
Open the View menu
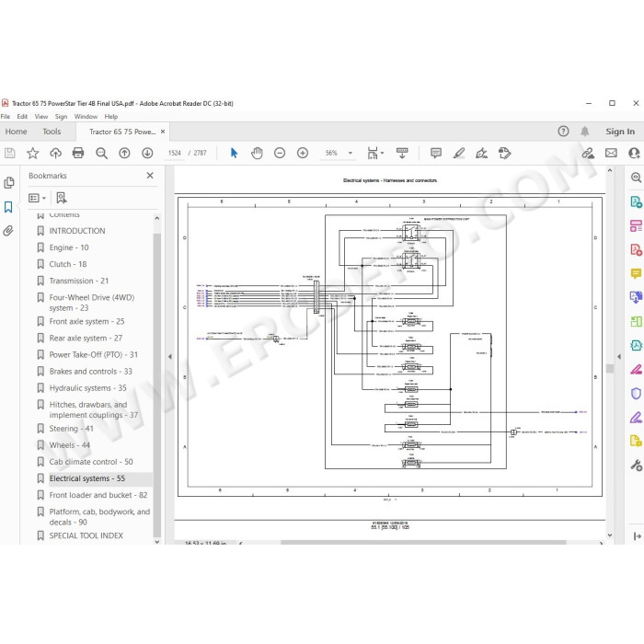coord(41,117)
